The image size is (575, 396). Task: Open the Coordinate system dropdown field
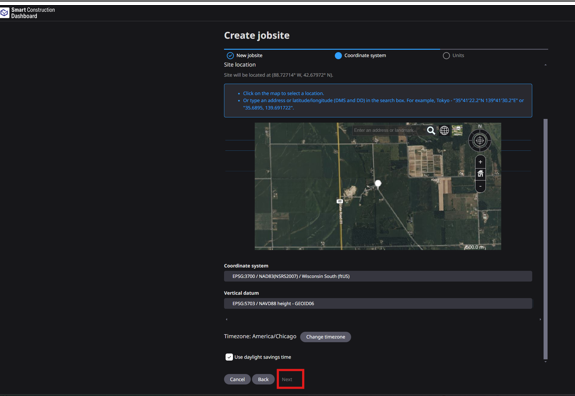(x=378, y=276)
